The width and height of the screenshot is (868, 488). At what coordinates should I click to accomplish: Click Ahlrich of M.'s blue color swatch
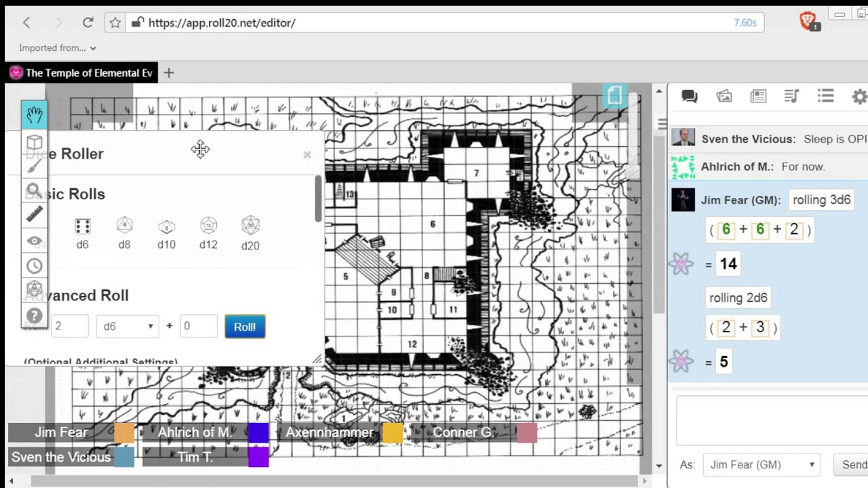[x=258, y=432]
